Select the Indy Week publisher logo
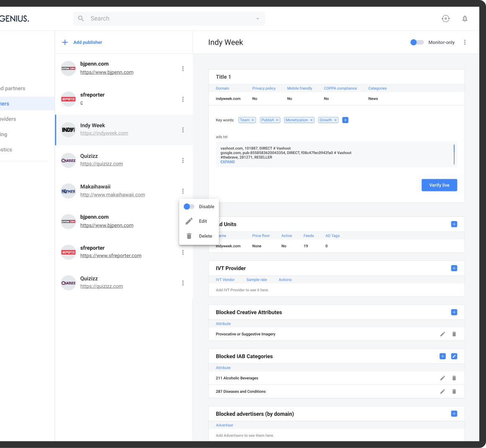This screenshot has height=448, width=486. click(x=68, y=130)
